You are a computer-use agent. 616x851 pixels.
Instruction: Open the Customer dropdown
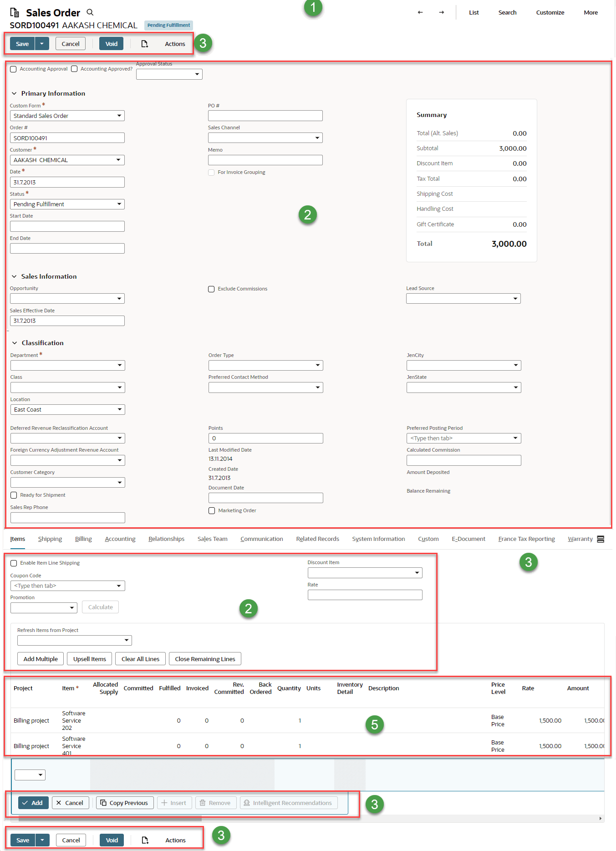(x=67, y=160)
